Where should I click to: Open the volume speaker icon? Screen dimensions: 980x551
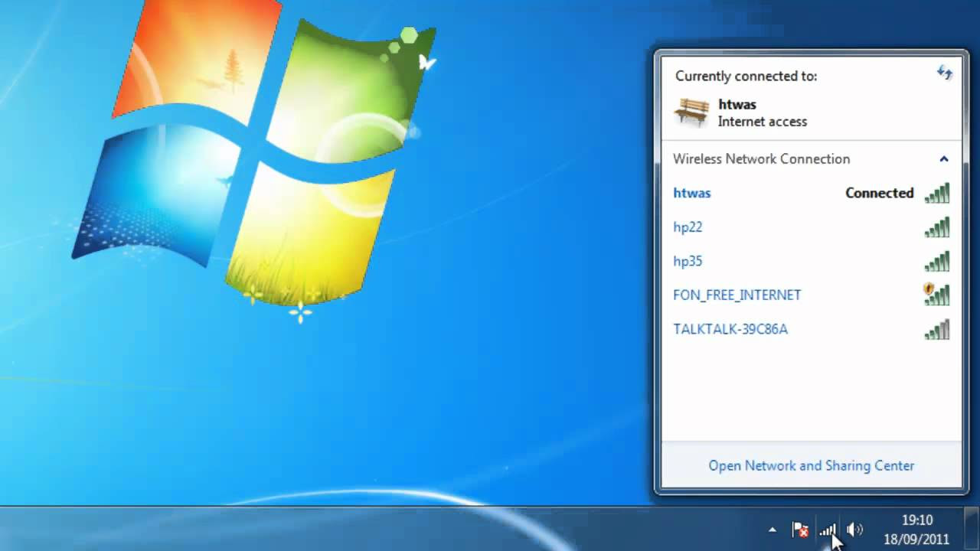click(x=855, y=529)
